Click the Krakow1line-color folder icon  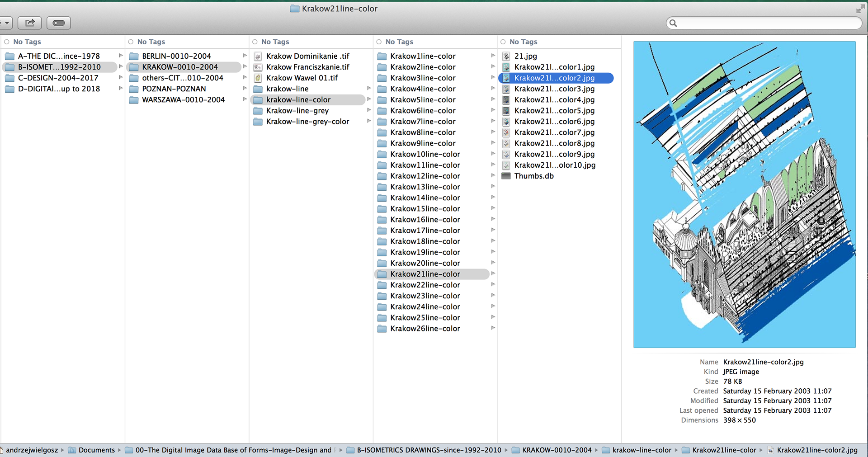(382, 56)
